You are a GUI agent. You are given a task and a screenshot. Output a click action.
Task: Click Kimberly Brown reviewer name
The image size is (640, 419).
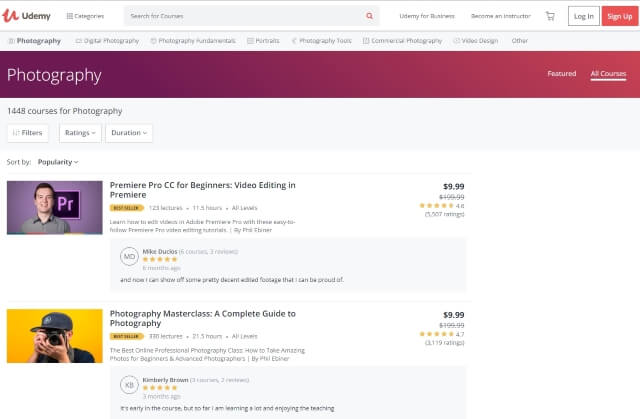click(x=165, y=380)
